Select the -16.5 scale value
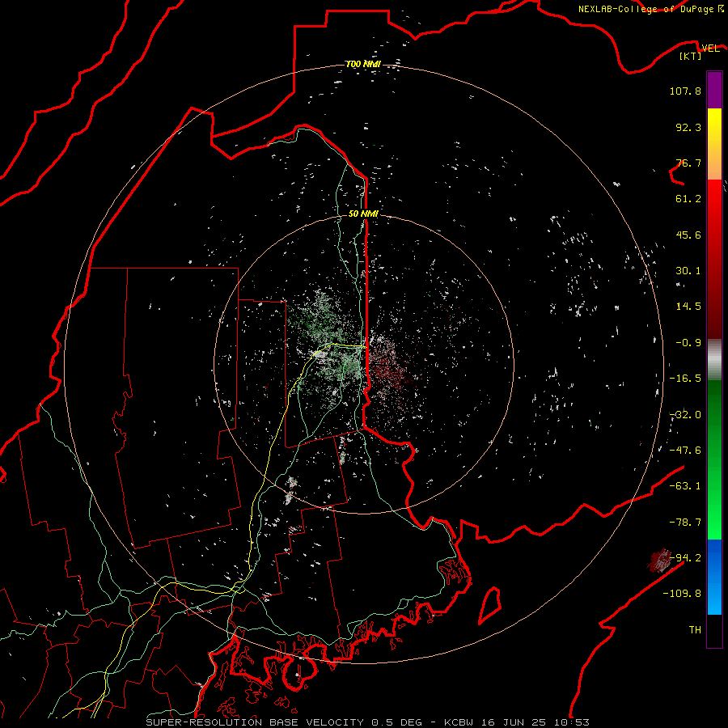Image resolution: width=728 pixels, height=728 pixels. pyautogui.click(x=685, y=379)
